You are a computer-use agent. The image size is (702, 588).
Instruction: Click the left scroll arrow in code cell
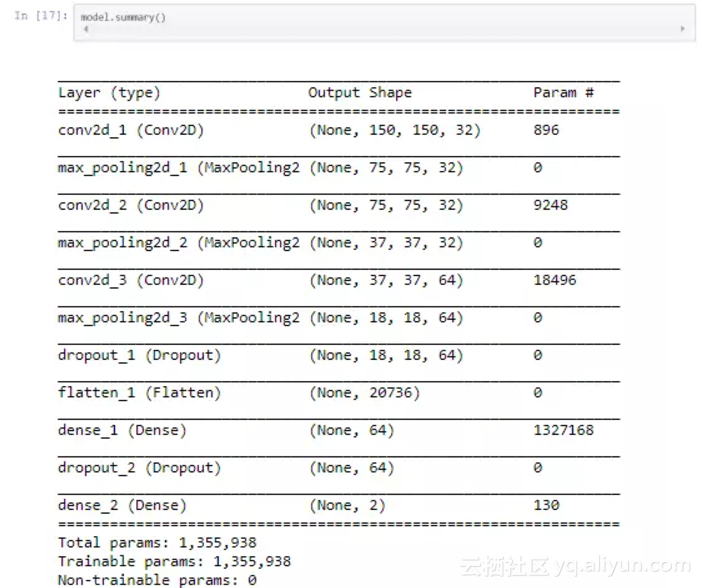point(86,29)
